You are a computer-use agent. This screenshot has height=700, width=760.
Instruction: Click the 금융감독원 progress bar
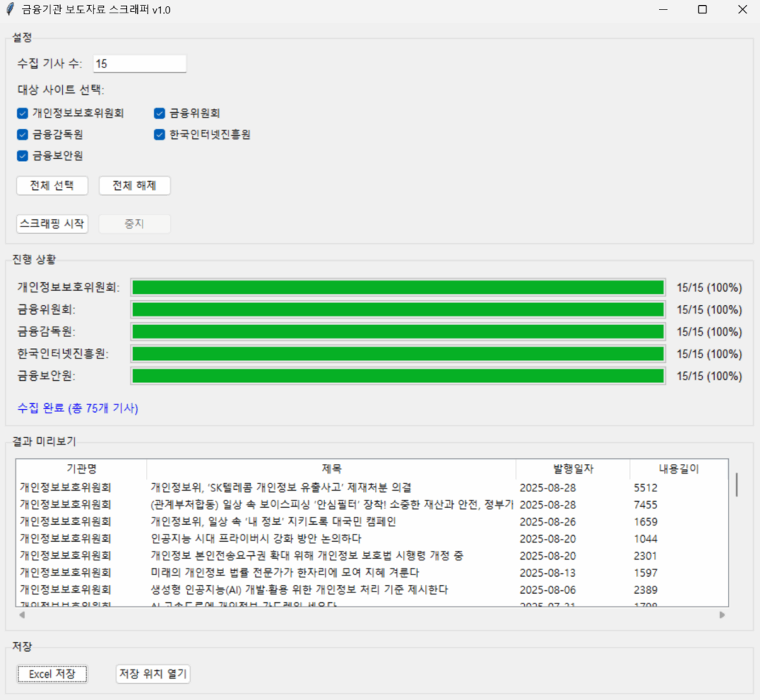click(397, 332)
